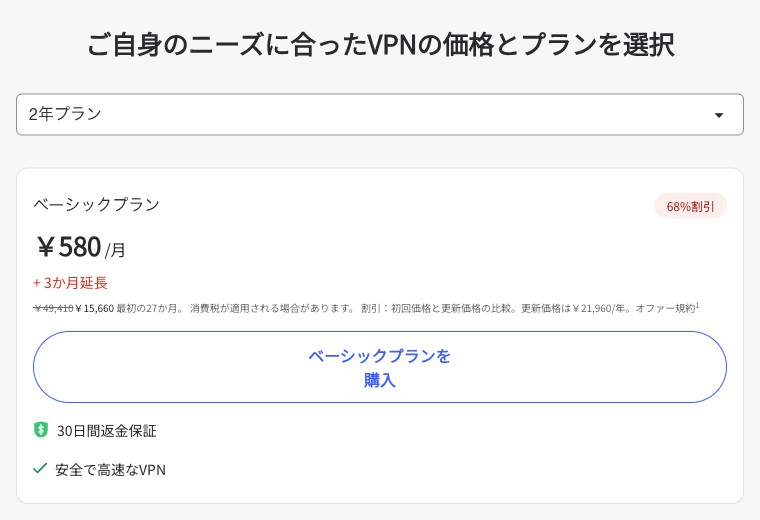Viewport: 760px width, 520px height.
Task: Click the + 3か月延長 red promo text
Action: [70, 283]
